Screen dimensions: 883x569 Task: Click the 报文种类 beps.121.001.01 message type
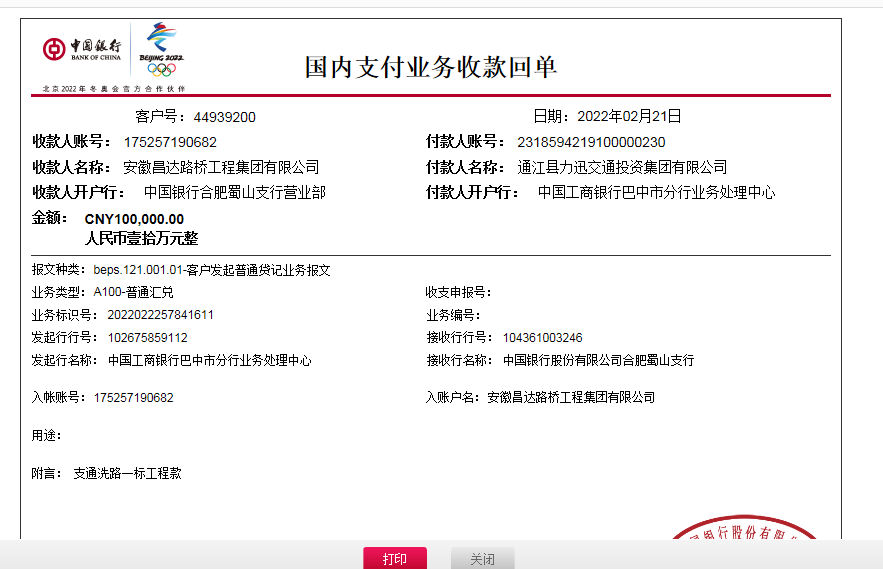212,270
